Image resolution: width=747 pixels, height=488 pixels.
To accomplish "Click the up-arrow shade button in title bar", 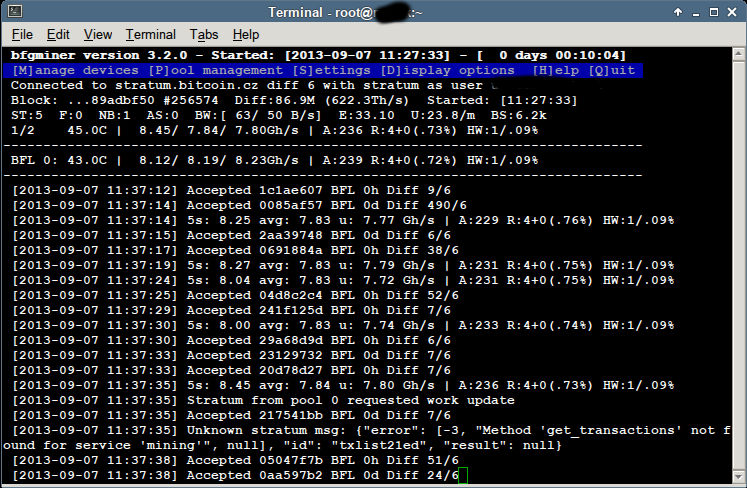I will 677,12.
